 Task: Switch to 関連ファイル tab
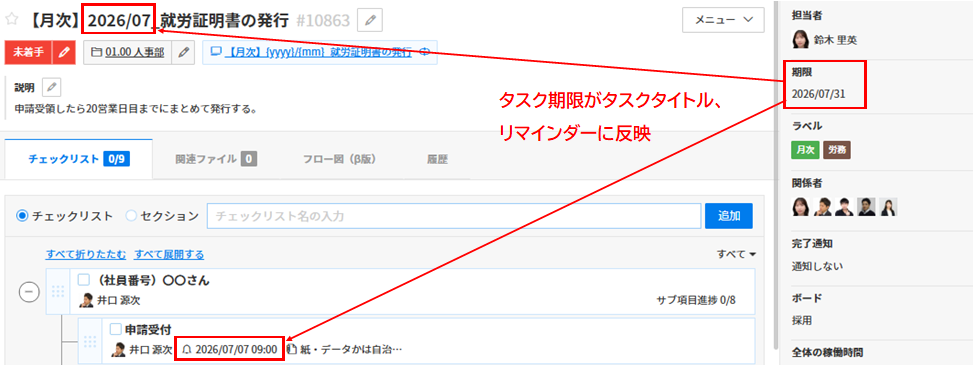pos(216,159)
